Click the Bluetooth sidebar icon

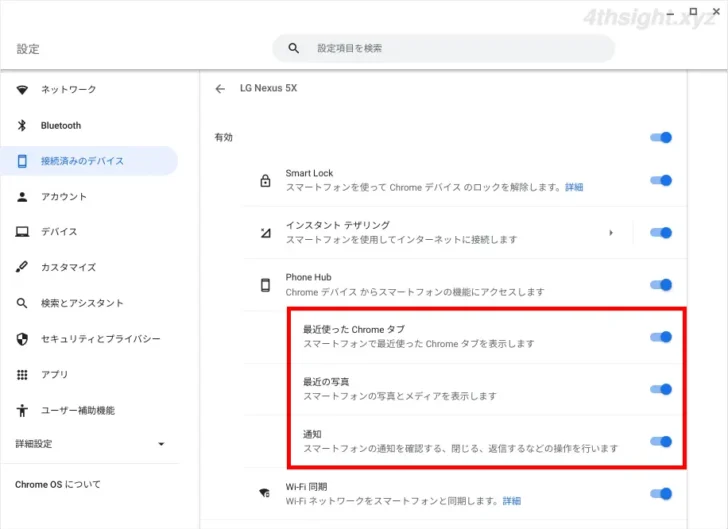22,125
